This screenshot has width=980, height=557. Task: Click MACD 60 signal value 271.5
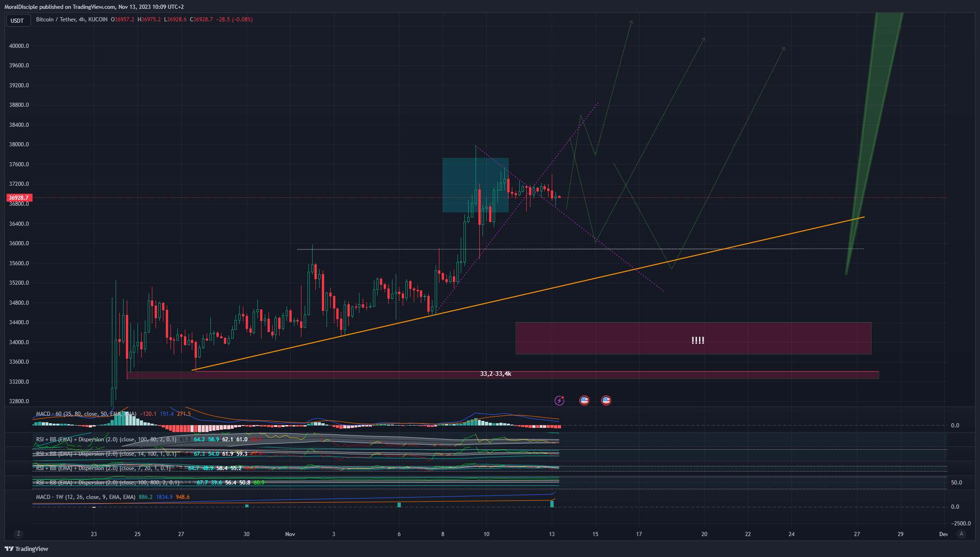tap(184, 413)
